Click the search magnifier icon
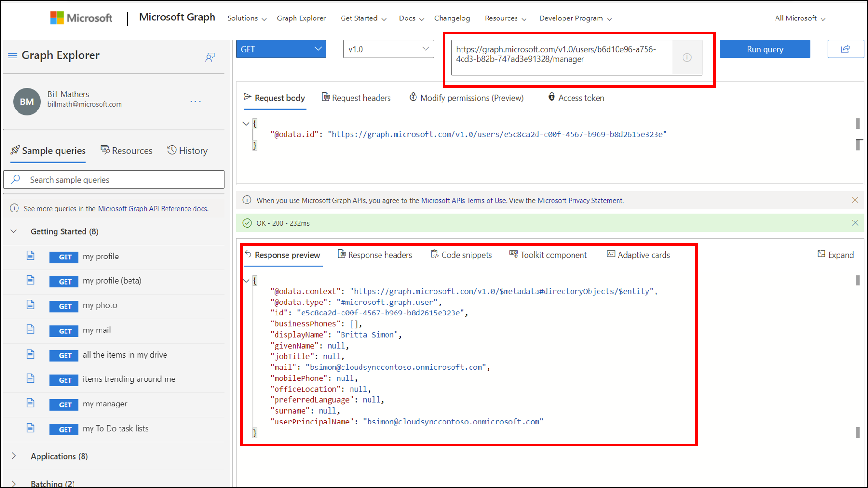 click(x=16, y=179)
